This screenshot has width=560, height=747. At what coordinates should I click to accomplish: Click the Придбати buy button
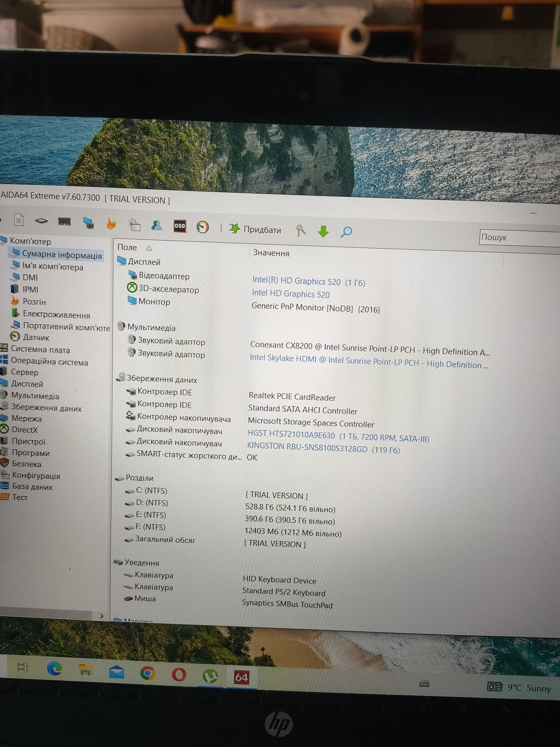click(255, 229)
